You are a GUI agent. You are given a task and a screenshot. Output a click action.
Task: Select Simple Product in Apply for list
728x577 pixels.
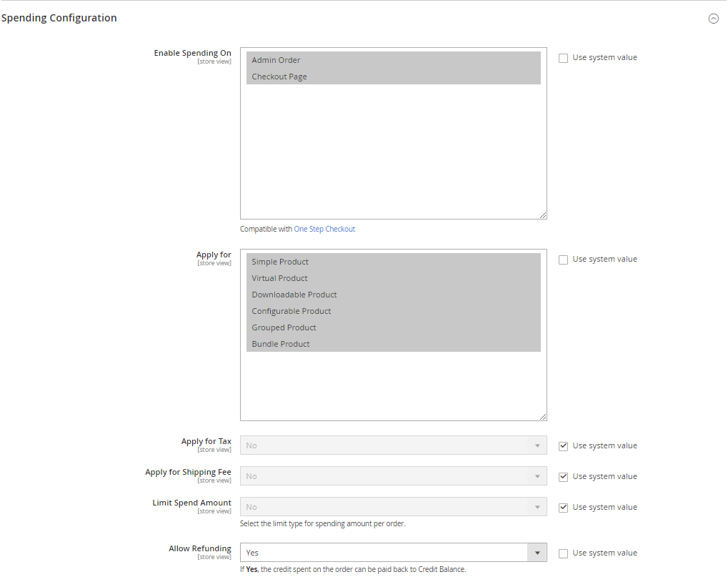pos(280,262)
